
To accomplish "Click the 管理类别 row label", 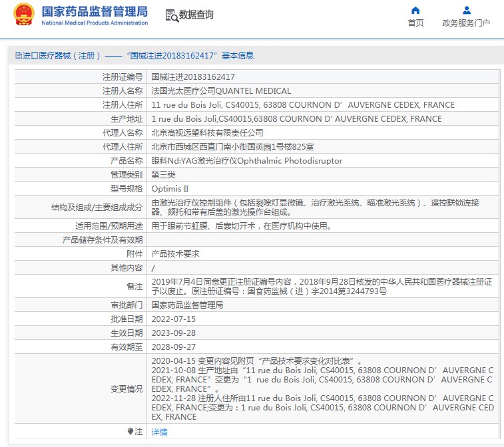I will (x=126, y=175).
